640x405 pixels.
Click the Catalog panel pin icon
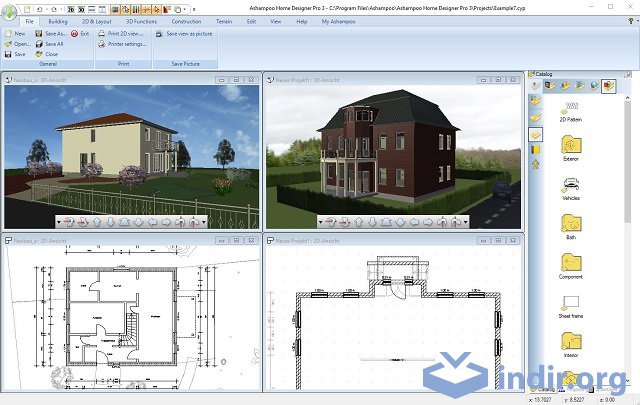(x=627, y=74)
